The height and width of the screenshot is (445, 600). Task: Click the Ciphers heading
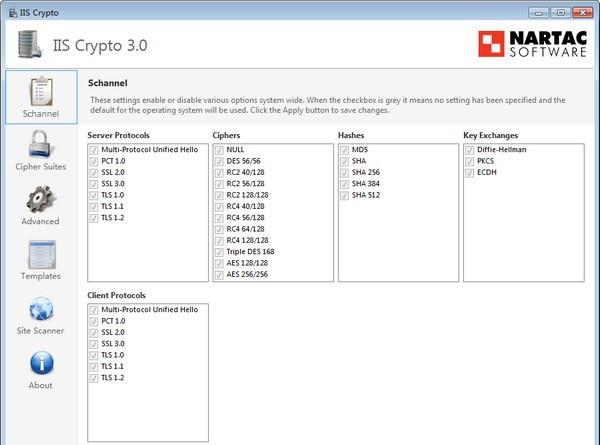pos(226,135)
